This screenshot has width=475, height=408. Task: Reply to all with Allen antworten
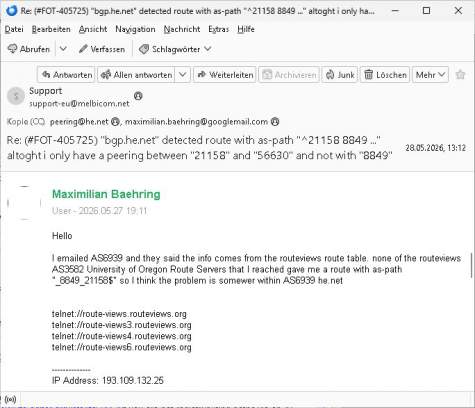pos(136,75)
